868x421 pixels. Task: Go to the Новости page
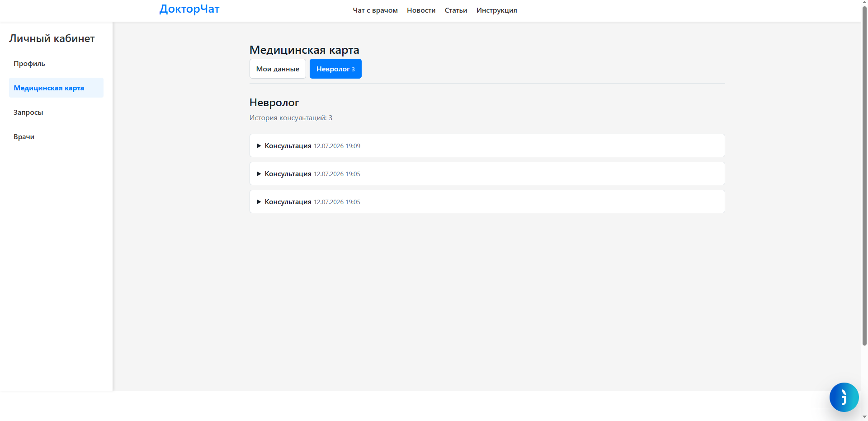pyautogui.click(x=421, y=10)
